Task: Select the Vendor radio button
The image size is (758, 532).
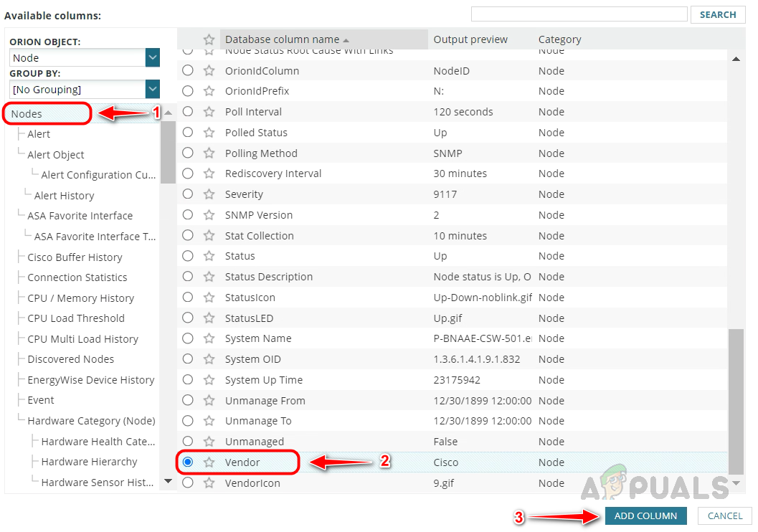Action: (188, 462)
